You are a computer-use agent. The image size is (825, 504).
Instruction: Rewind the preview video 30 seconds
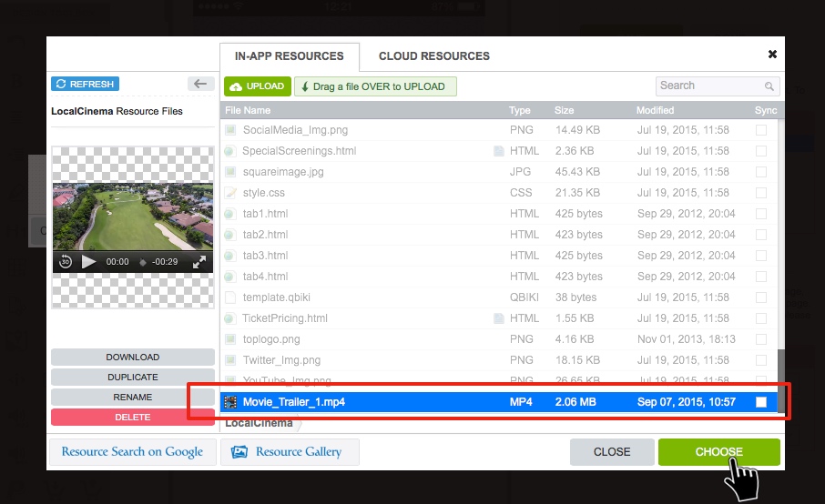tap(66, 261)
